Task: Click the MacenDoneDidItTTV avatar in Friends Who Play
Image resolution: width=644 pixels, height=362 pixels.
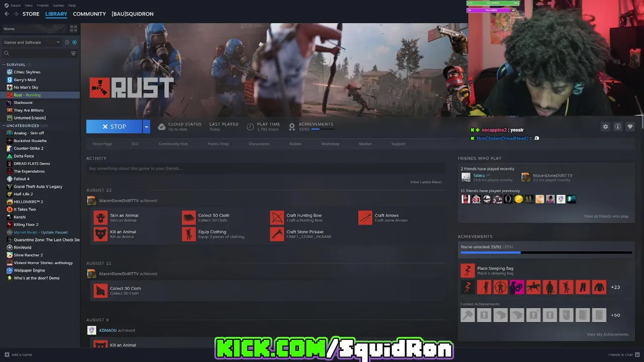Action: click(x=526, y=177)
